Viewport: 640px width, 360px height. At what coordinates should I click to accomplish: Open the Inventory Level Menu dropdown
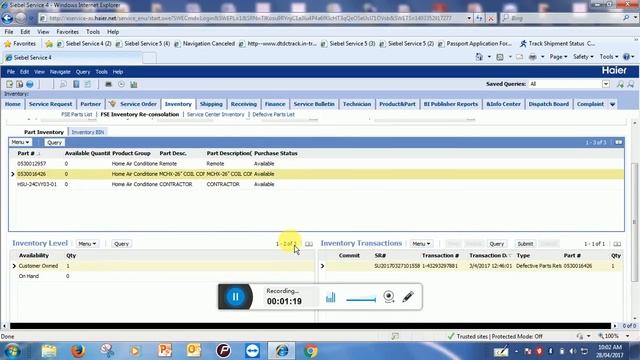point(87,244)
